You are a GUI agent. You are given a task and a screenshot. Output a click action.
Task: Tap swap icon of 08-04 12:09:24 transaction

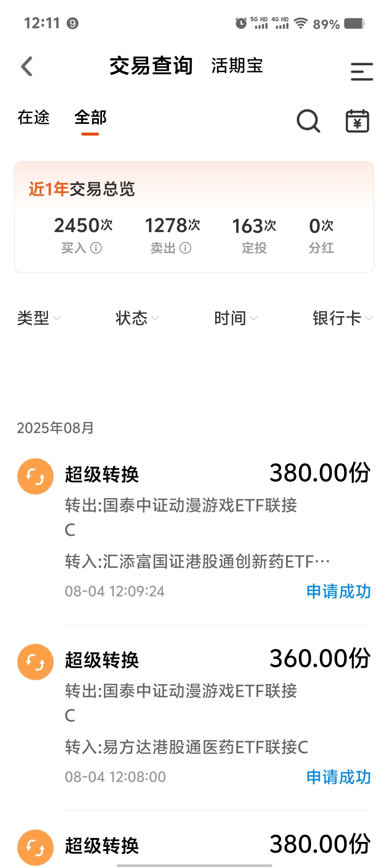click(35, 476)
